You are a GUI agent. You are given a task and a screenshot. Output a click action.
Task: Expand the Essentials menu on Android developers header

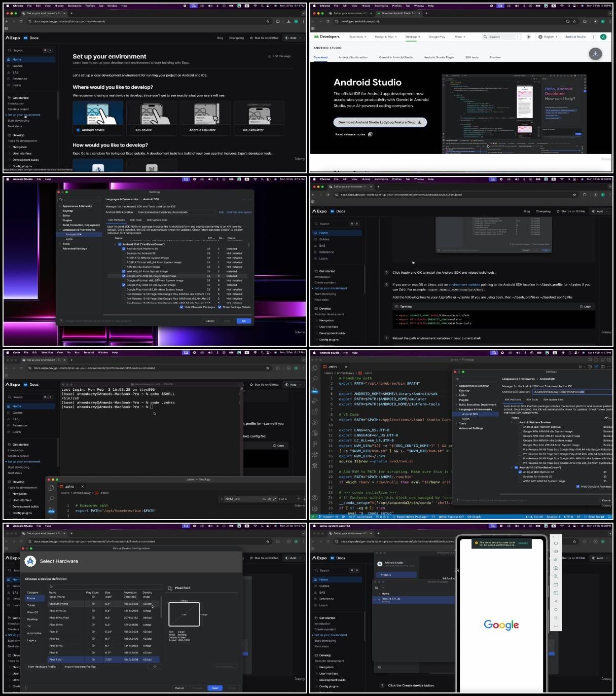(x=357, y=36)
